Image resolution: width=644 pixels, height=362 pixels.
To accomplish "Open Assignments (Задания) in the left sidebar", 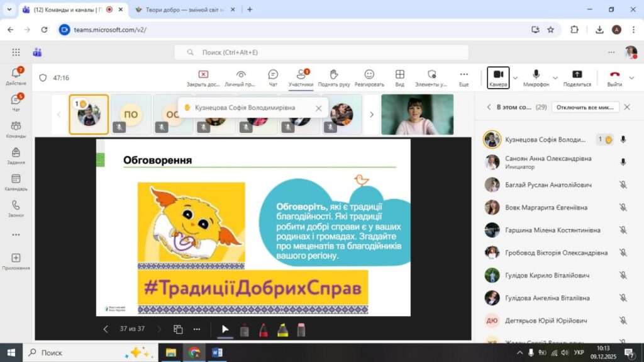I will tap(16, 156).
